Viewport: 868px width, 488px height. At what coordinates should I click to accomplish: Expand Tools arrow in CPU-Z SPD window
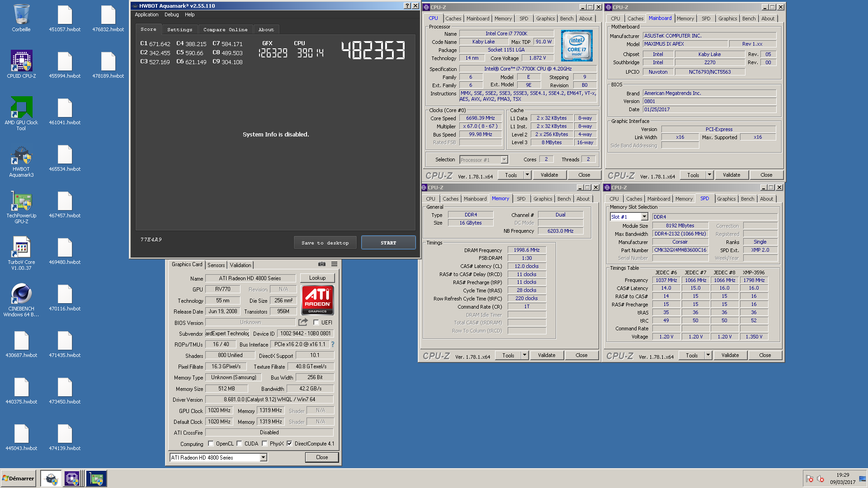pos(708,355)
